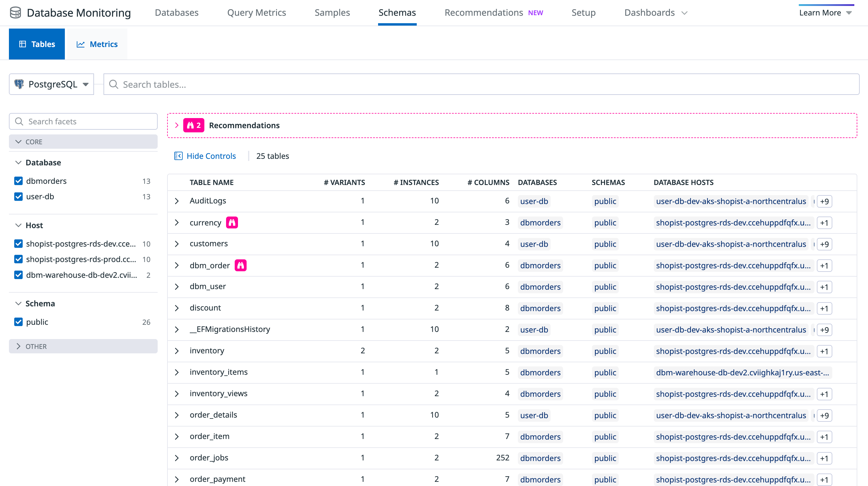The width and height of the screenshot is (868, 486).
Task: Click the Metrics chart icon
Action: coord(80,44)
